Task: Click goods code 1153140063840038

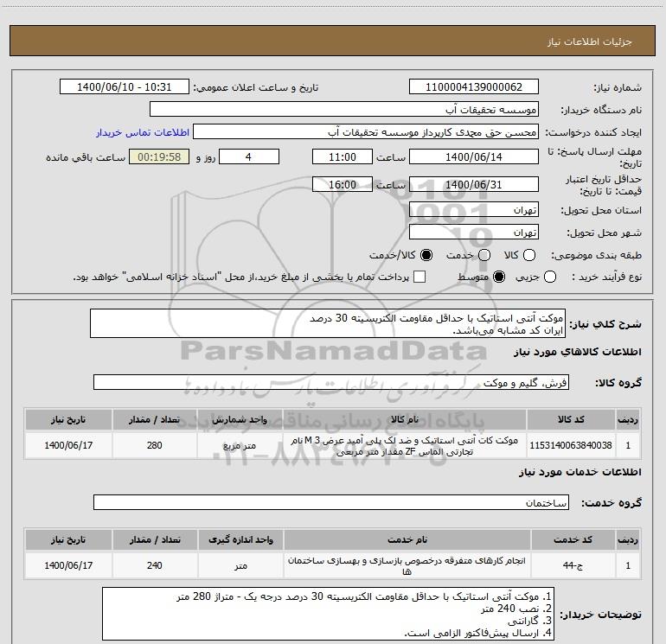Action: coord(571,445)
